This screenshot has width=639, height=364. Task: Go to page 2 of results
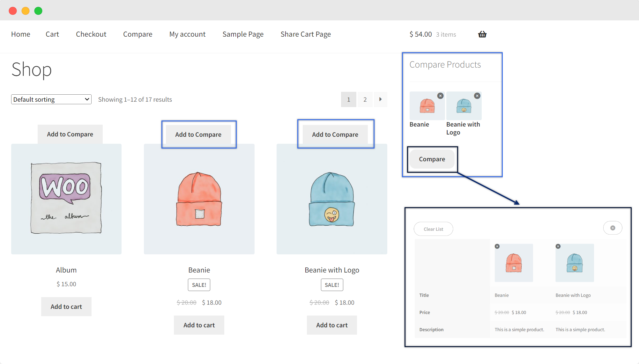[365, 99]
